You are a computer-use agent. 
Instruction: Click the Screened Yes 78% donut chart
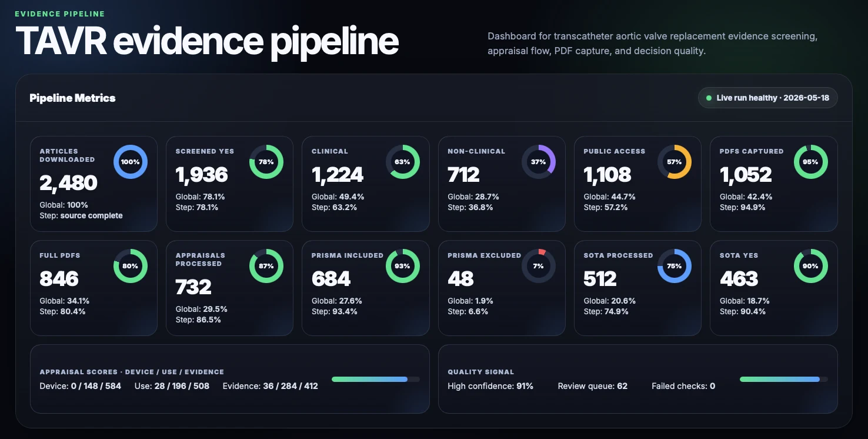266,162
